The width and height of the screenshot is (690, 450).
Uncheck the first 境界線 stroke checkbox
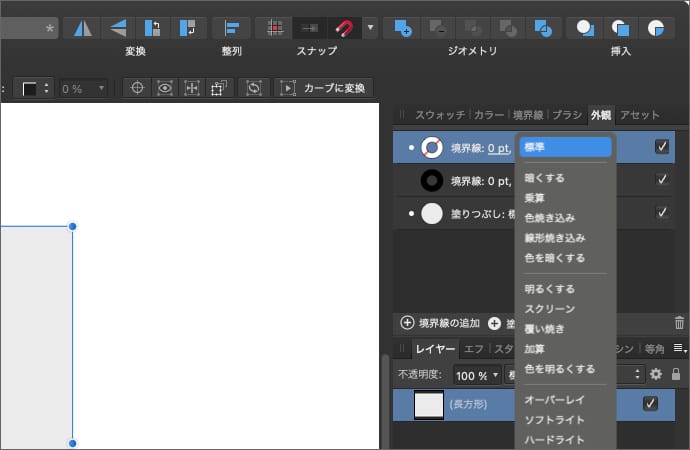coord(662,147)
